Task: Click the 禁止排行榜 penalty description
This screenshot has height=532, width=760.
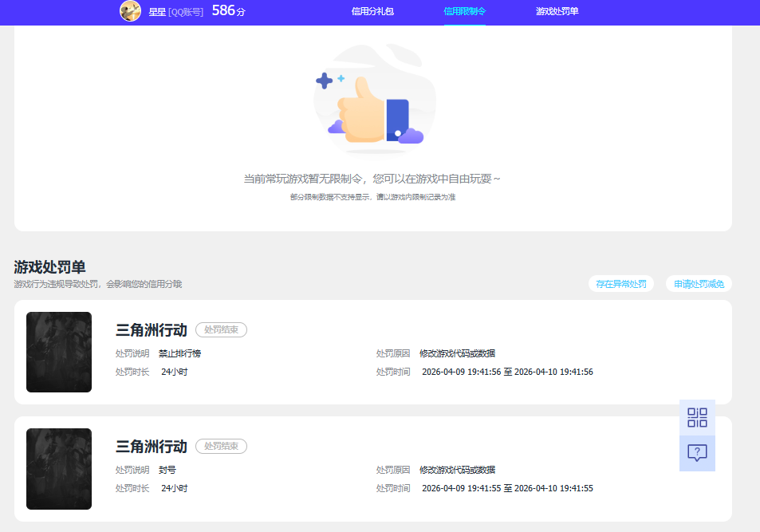Action: click(x=179, y=353)
